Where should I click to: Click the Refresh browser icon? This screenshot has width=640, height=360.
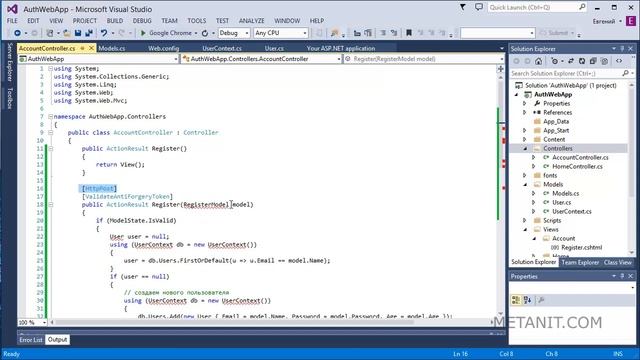(205, 33)
